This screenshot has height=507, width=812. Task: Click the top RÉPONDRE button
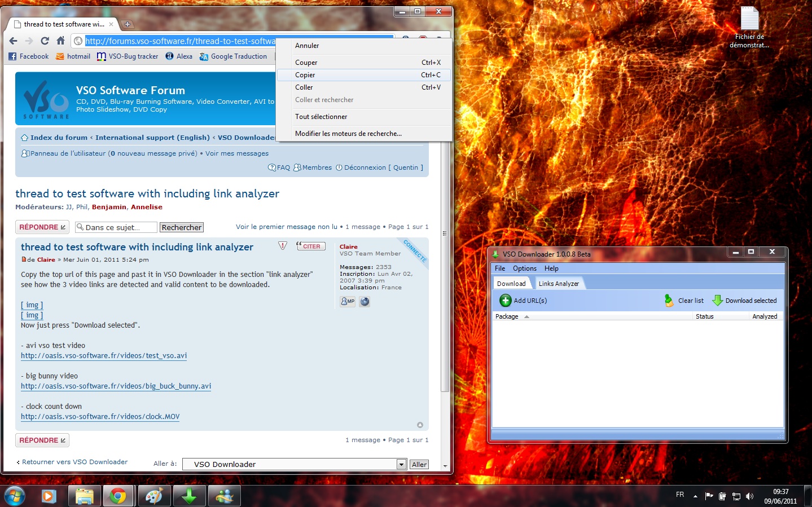[x=42, y=227]
